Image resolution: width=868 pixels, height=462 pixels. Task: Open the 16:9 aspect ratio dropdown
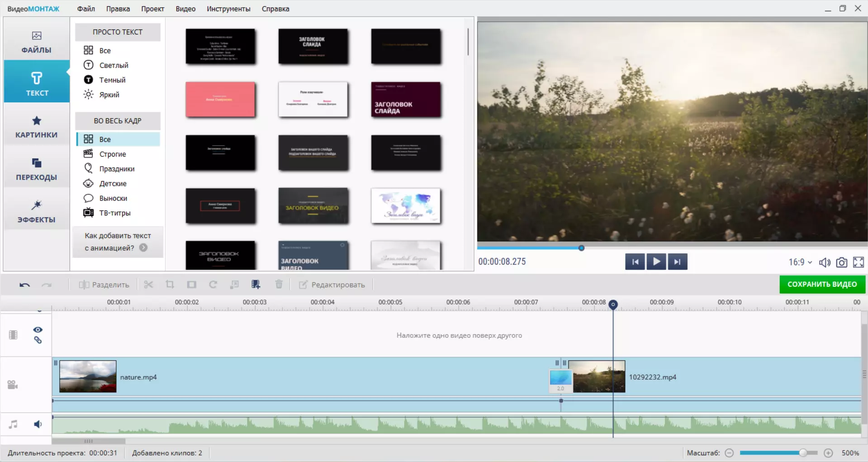click(800, 262)
